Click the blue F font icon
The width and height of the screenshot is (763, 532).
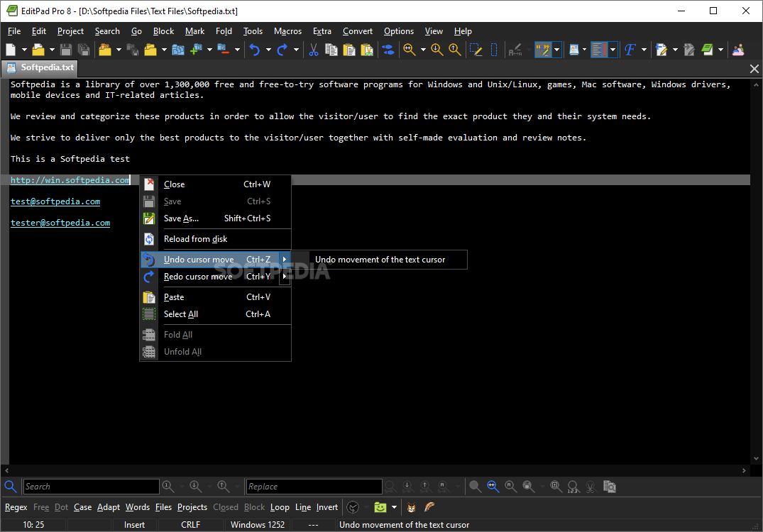pyautogui.click(x=630, y=50)
